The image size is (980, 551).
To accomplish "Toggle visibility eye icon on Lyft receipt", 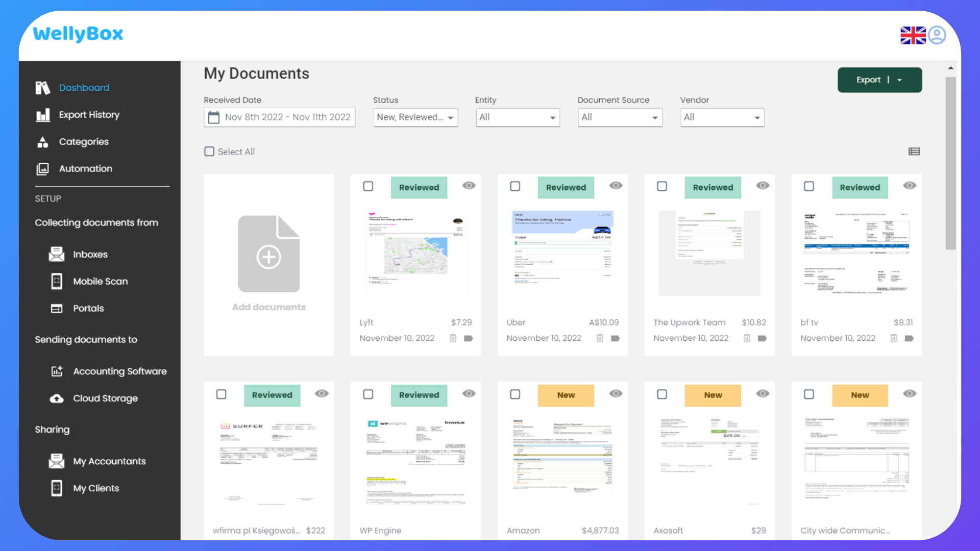I will click(x=469, y=186).
